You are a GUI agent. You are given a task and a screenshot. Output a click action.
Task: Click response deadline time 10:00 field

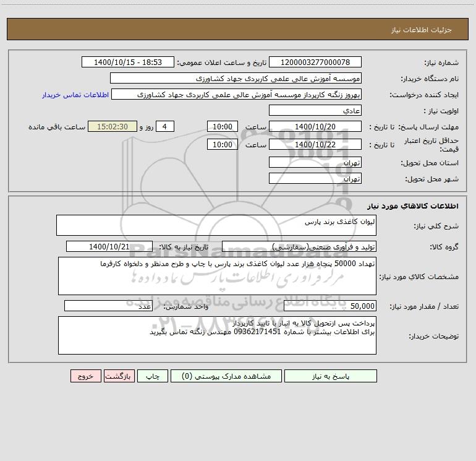click(x=222, y=126)
